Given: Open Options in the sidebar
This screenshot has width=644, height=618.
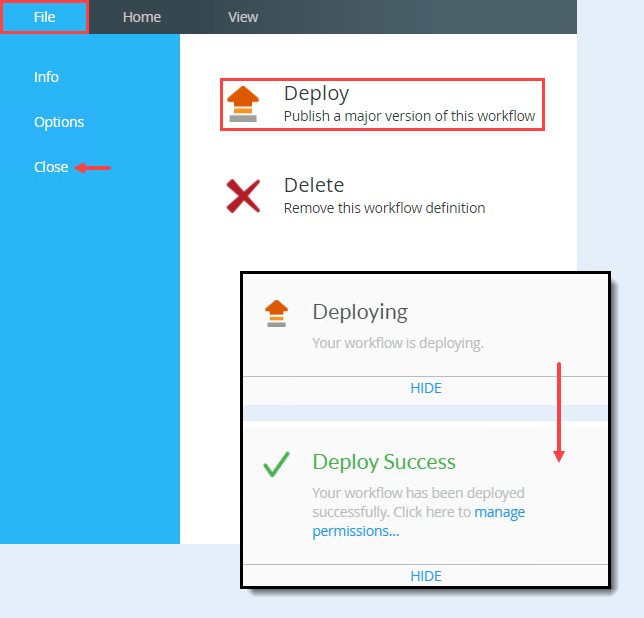Looking at the screenshot, I should pyautogui.click(x=59, y=122).
